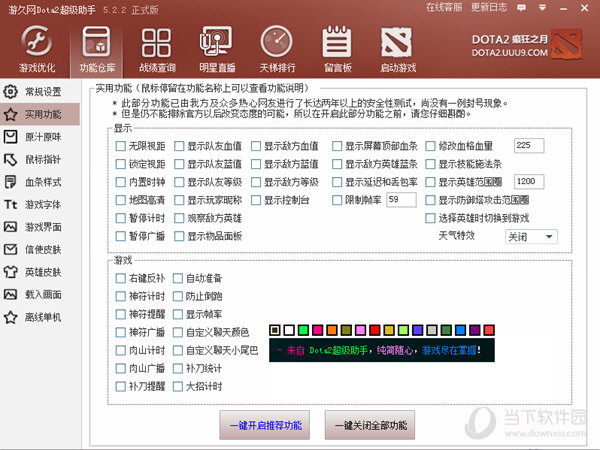This screenshot has height=450, width=600.
Task: Click the hero range field showing 1200
Action: (x=529, y=181)
